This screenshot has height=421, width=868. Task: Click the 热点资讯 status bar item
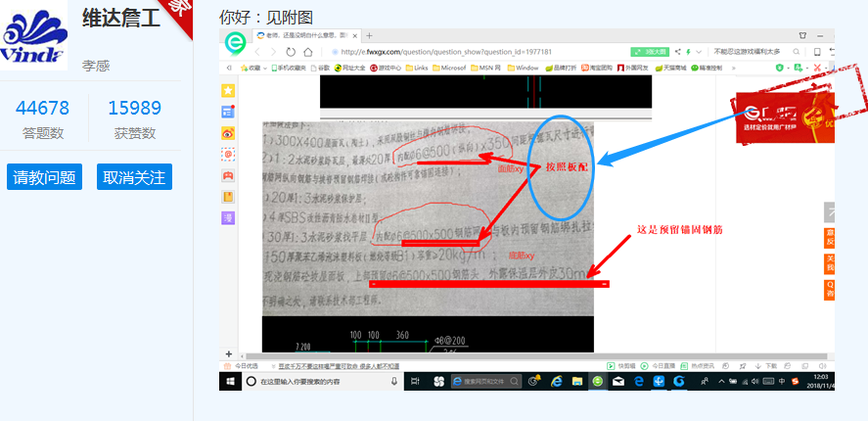698,366
